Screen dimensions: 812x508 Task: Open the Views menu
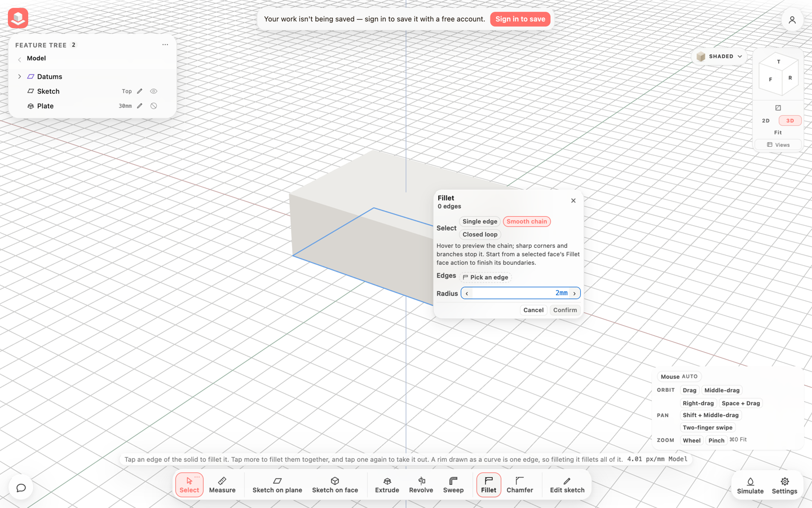pos(778,145)
